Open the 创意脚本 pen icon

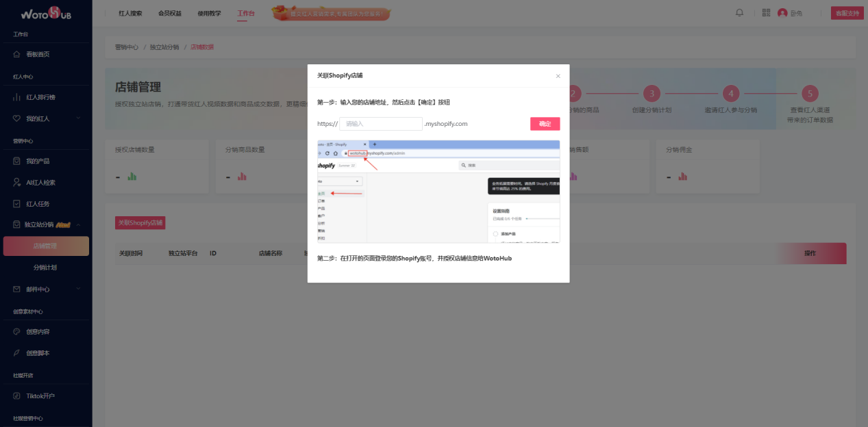(17, 353)
